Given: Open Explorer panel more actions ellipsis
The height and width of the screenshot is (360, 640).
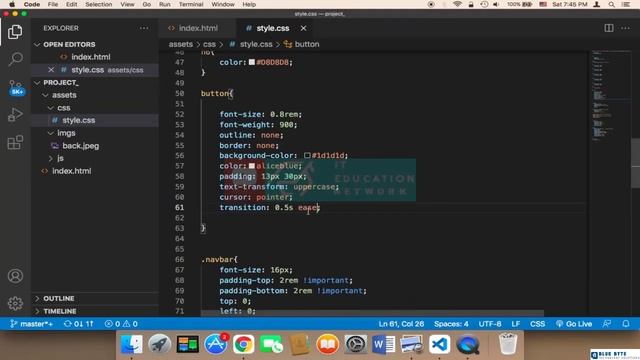Looking at the screenshot, I should tap(144, 28).
